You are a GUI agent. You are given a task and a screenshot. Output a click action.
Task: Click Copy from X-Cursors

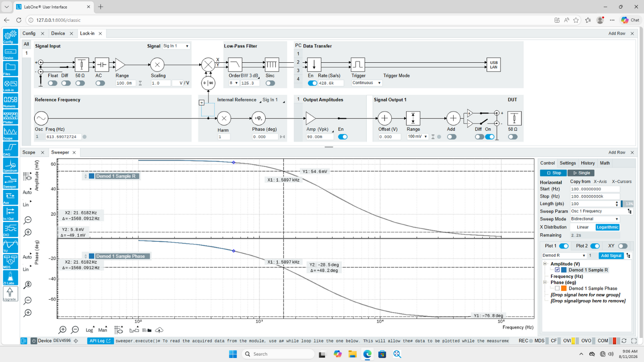pyautogui.click(x=622, y=182)
